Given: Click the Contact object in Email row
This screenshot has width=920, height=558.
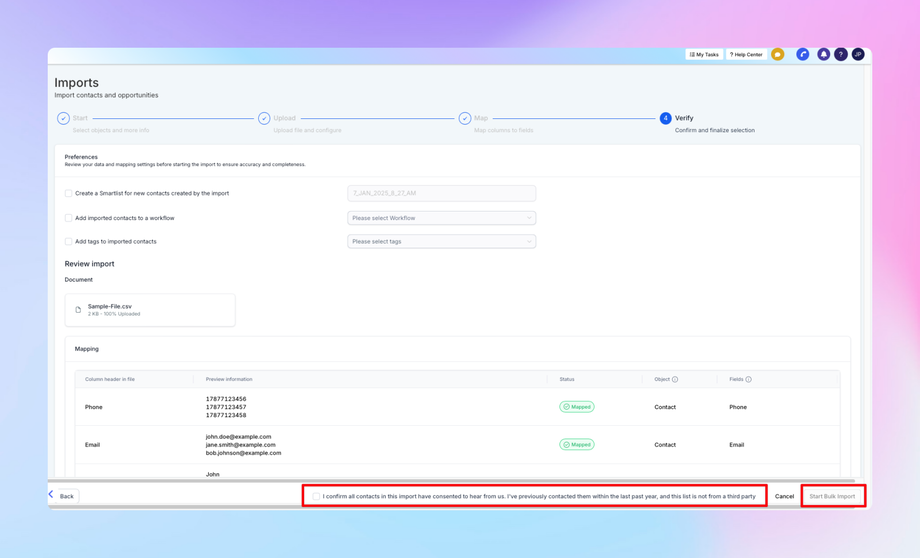Looking at the screenshot, I should tap(665, 445).
